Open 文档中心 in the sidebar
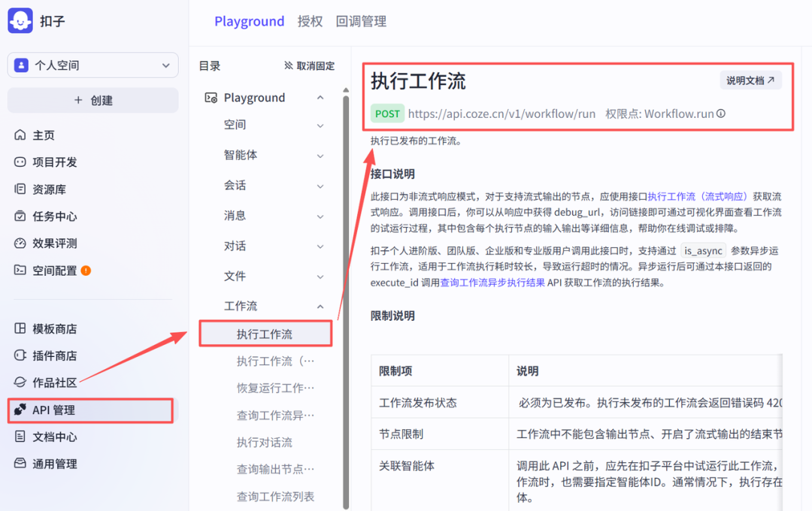This screenshot has width=812, height=511. (46, 437)
